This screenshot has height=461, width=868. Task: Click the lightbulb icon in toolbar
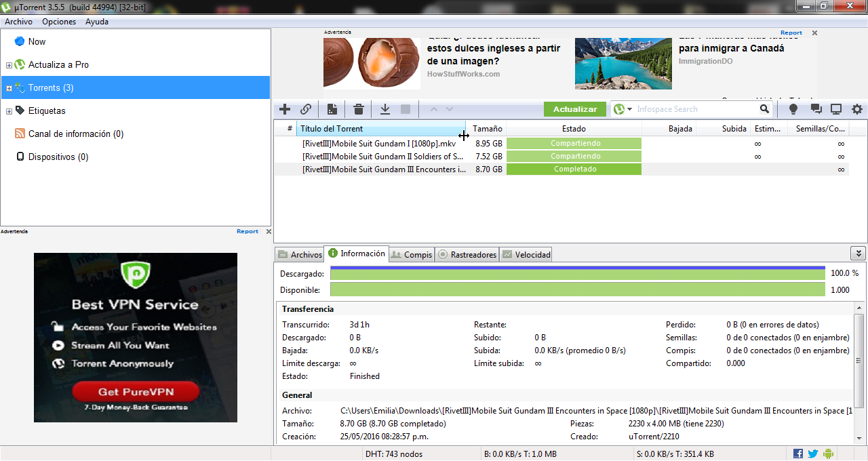(x=793, y=109)
